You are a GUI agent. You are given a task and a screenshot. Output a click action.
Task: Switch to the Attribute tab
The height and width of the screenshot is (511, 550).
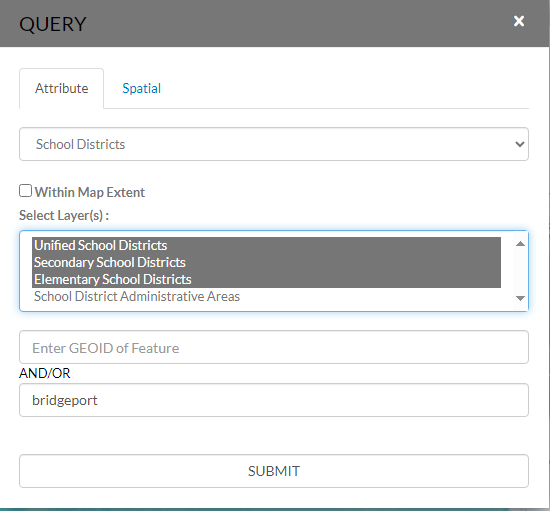point(61,88)
